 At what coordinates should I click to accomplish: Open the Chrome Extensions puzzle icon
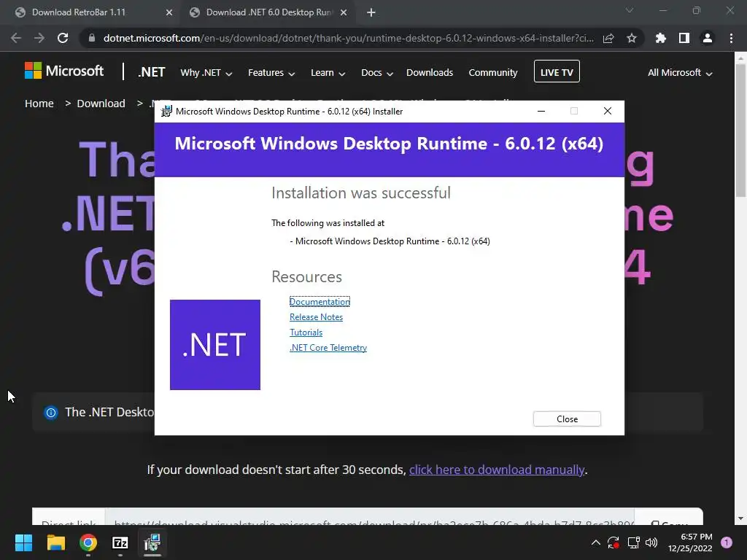(661, 38)
